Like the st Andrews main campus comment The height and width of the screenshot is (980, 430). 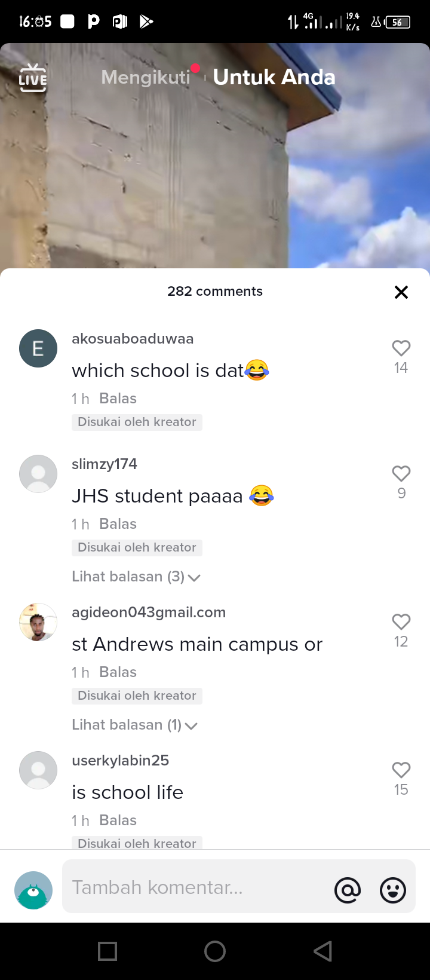click(401, 621)
